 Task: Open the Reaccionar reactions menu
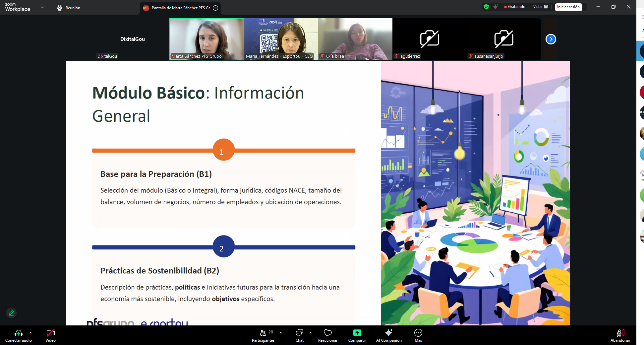point(327,335)
